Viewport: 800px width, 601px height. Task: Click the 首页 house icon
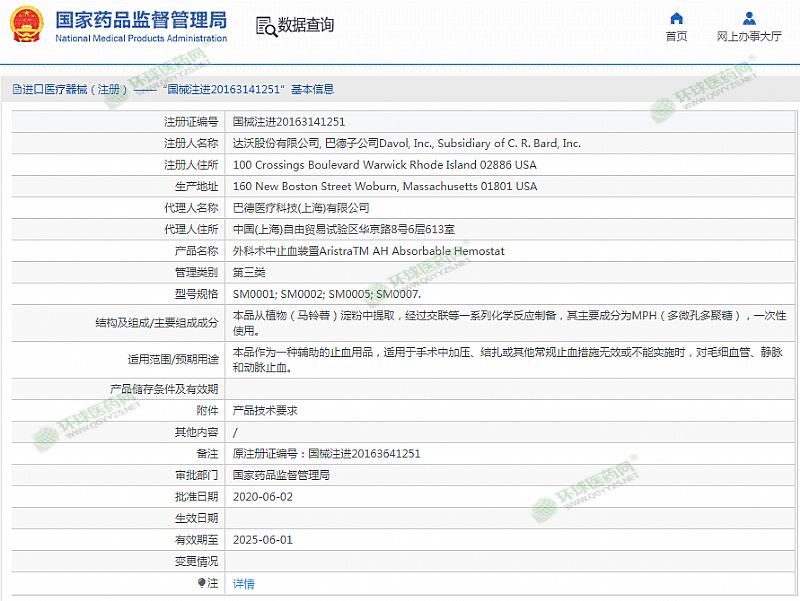coord(677,18)
